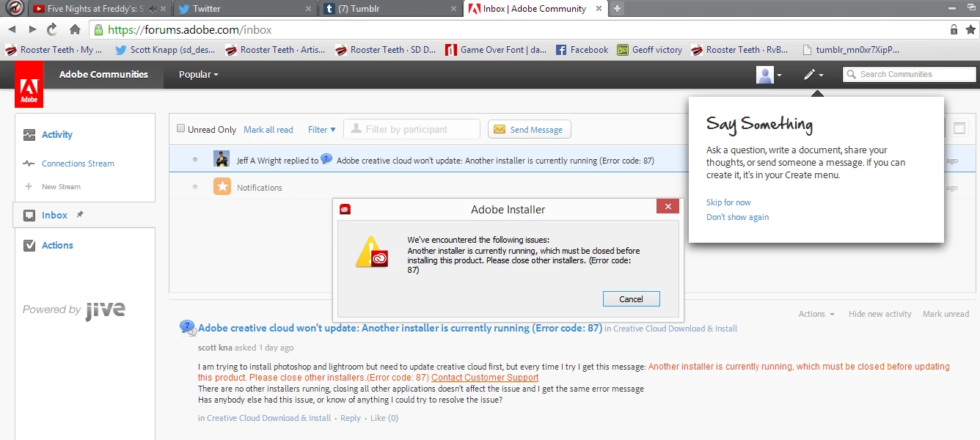Viewport: 980px width, 440px height.
Task: Click the Adobe logo in header
Action: [x=29, y=84]
